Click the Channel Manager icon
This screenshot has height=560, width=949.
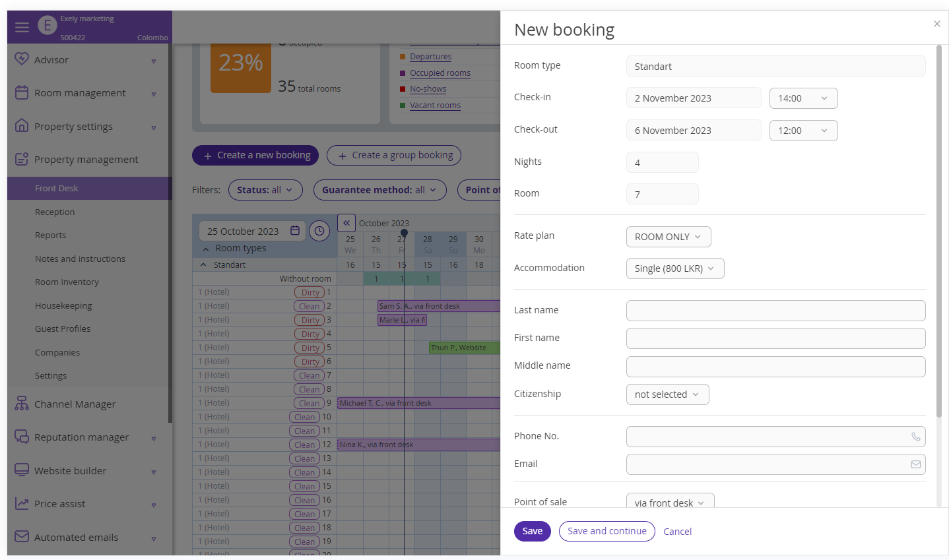(22, 404)
